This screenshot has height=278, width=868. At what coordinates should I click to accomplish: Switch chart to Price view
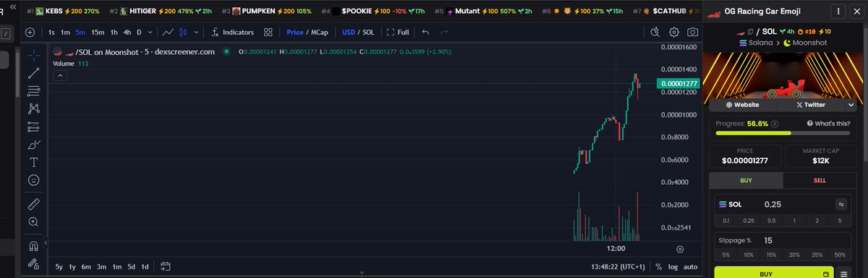[x=294, y=32]
